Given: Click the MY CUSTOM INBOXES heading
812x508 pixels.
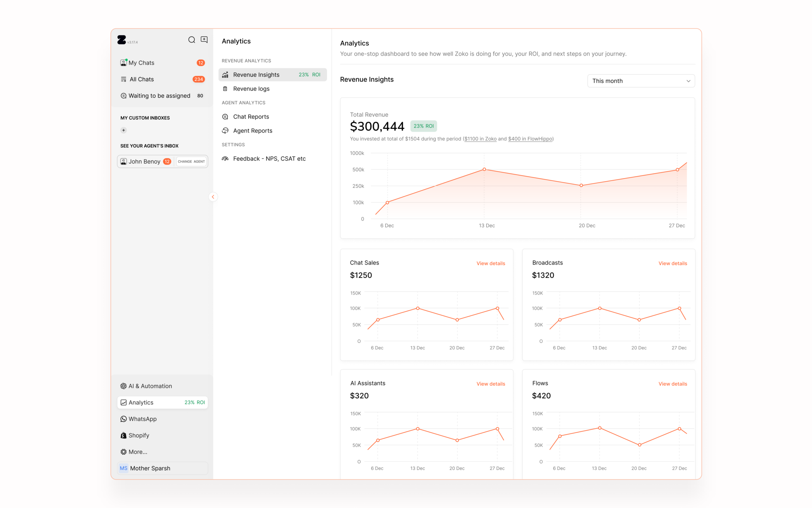Looking at the screenshot, I should tap(145, 118).
